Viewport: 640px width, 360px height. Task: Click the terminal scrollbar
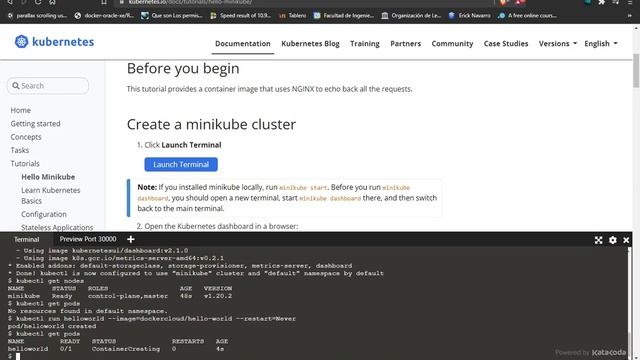coord(629,343)
